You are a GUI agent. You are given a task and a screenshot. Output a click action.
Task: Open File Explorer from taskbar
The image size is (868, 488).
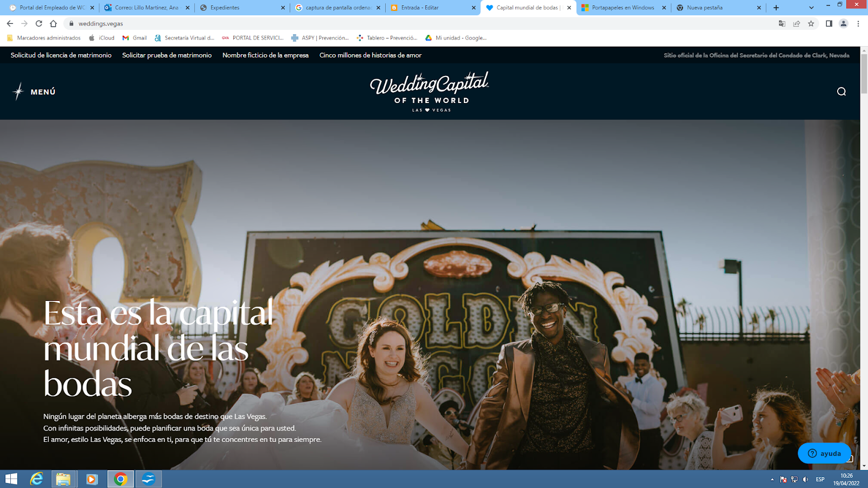click(63, 479)
